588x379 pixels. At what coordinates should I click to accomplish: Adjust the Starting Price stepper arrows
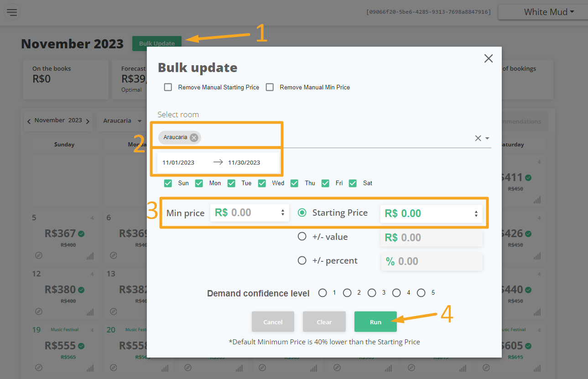click(476, 213)
